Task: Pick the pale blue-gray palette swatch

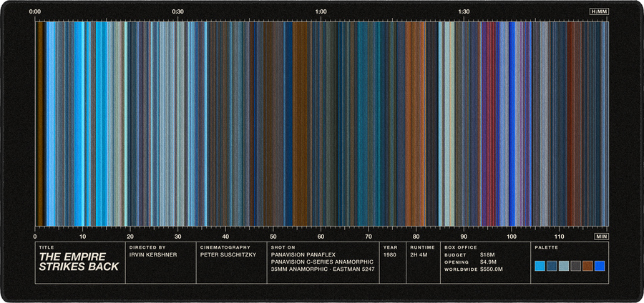Action: pos(564,266)
